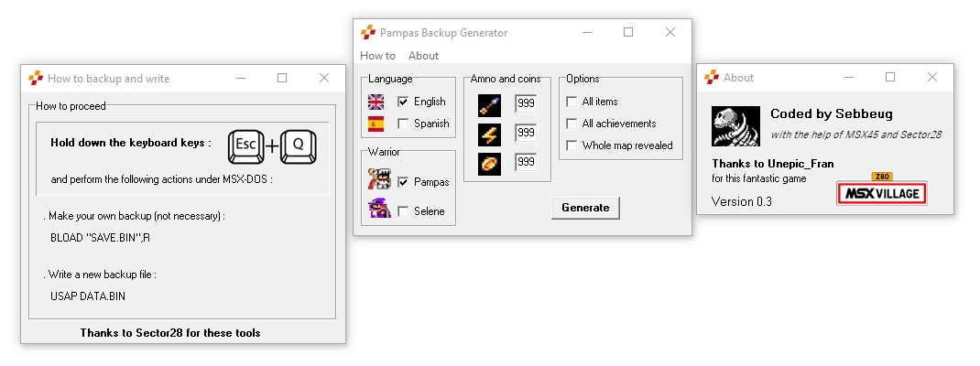980x366 pixels.
Task: Click the Esc key illustration
Action: (246, 146)
